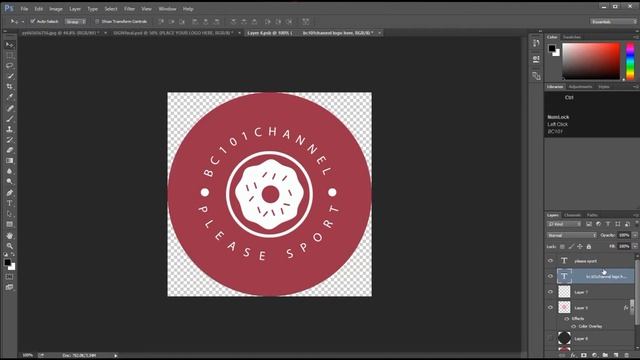The width and height of the screenshot is (640, 360).
Task: Hide Layer 7 with its eye icon
Action: (x=550, y=292)
